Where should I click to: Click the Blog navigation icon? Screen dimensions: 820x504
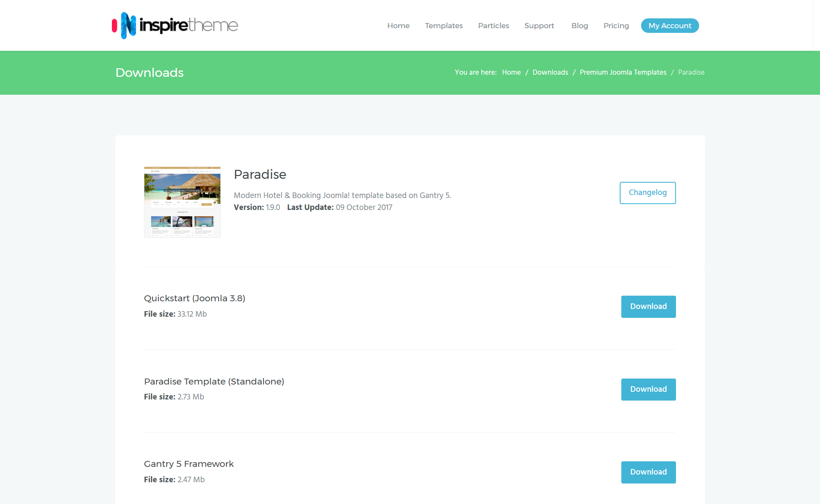(x=579, y=26)
